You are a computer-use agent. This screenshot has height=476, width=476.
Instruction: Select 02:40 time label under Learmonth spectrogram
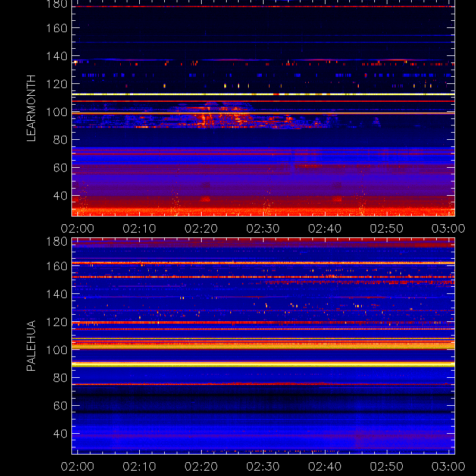coord(325,228)
